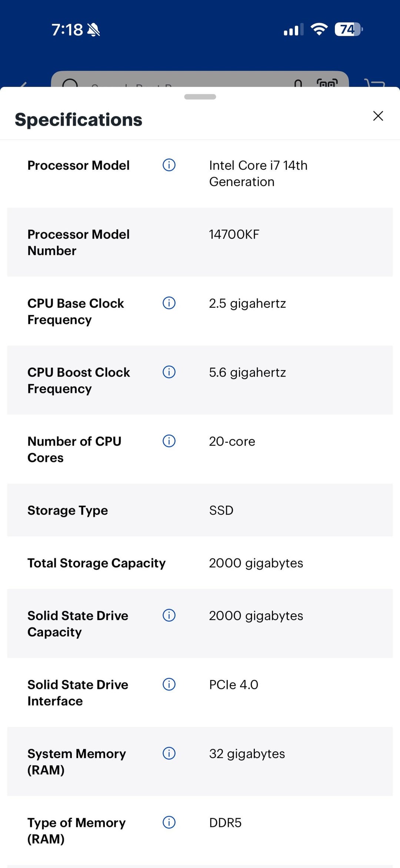Open Solid State Drive Interface info icon
The width and height of the screenshot is (400, 868).
point(169,684)
